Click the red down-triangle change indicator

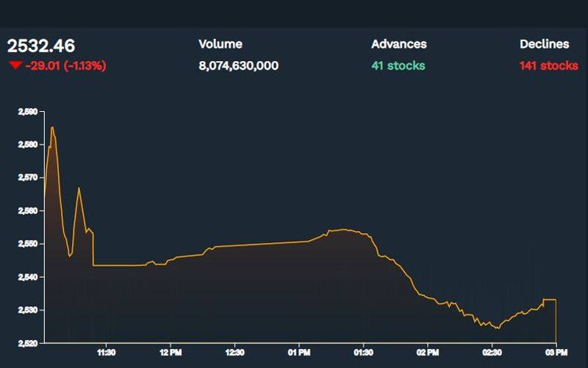pyautogui.click(x=14, y=66)
